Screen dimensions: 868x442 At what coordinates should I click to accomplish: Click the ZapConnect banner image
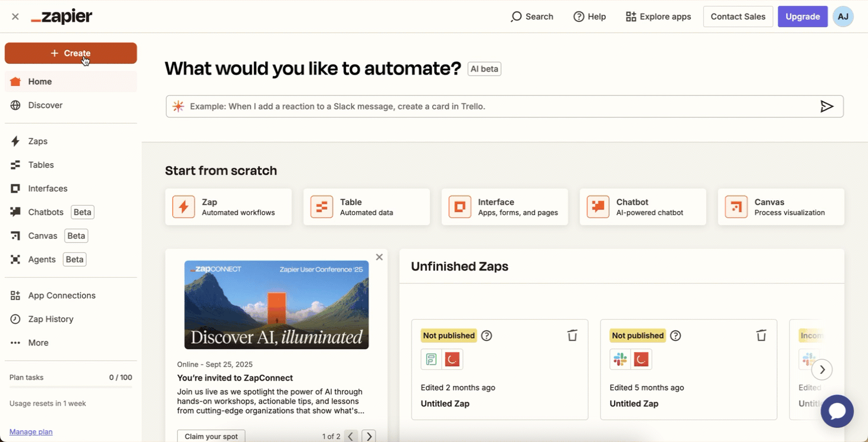tap(276, 305)
